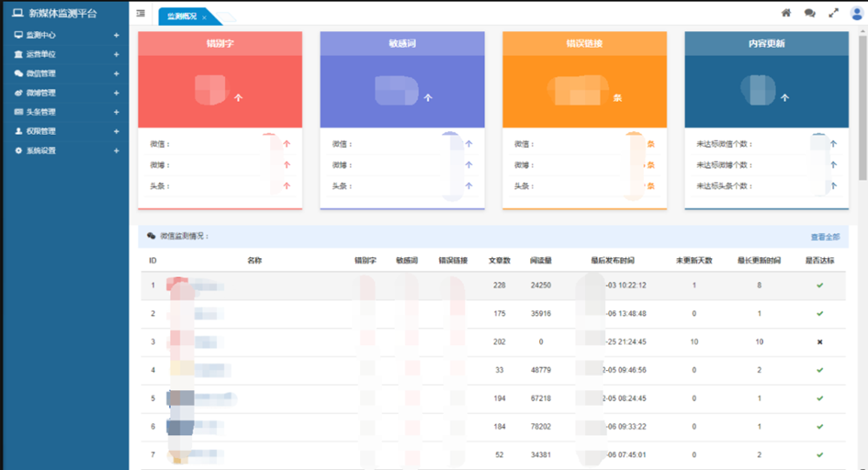This screenshot has width=868, height=470.
Task: Expand 权限管理 using its plus sign
Action: [116, 132]
